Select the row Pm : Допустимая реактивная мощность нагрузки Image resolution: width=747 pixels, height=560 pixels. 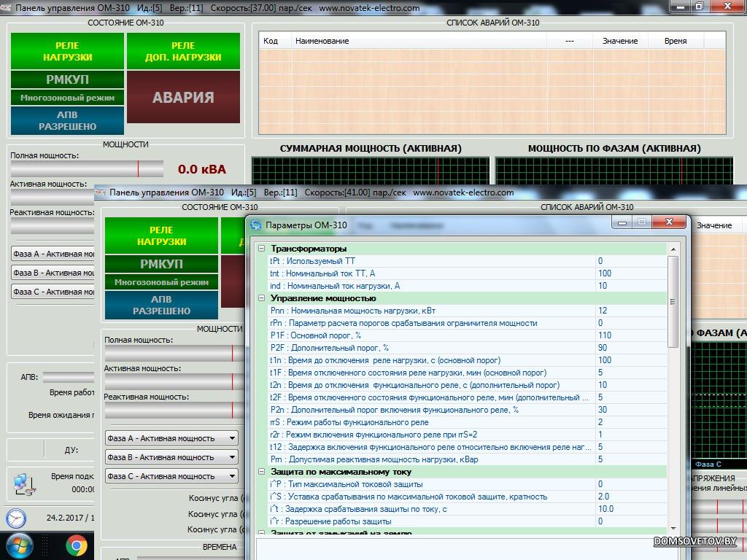point(467,459)
